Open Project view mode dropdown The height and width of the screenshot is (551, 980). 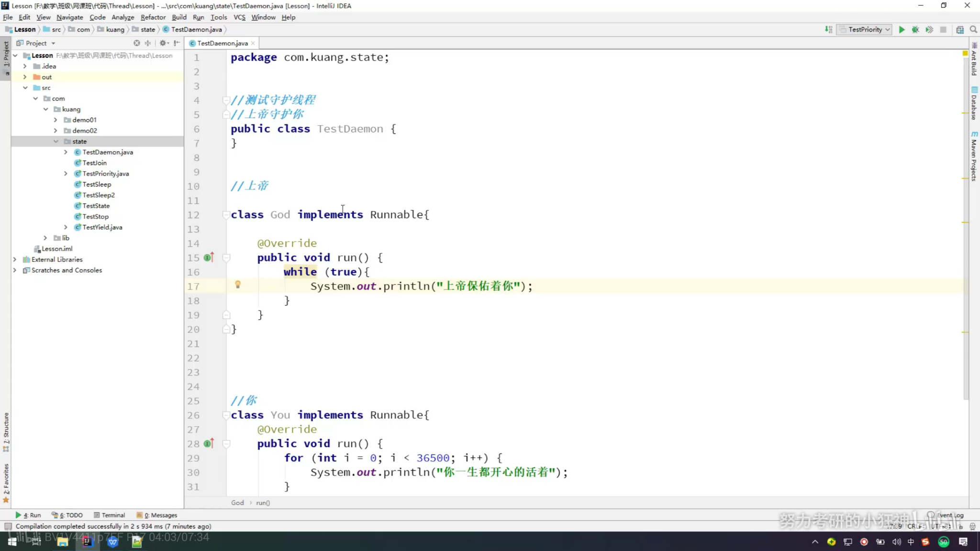point(36,43)
